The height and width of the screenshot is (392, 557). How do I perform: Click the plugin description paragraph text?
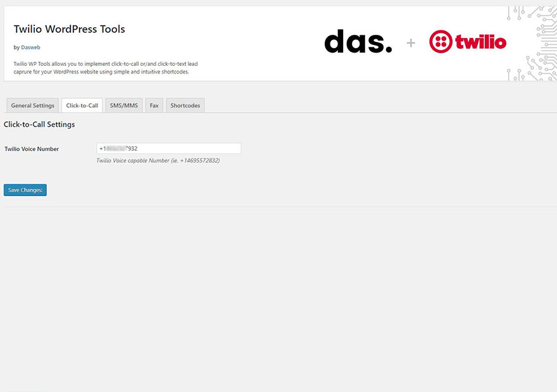[106, 68]
